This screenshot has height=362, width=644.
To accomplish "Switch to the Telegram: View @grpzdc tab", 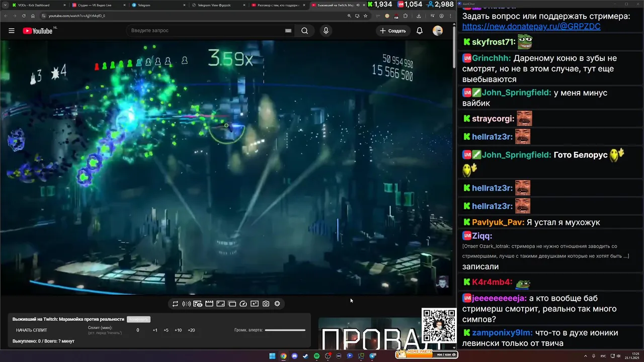I will [x=219, y=5].
